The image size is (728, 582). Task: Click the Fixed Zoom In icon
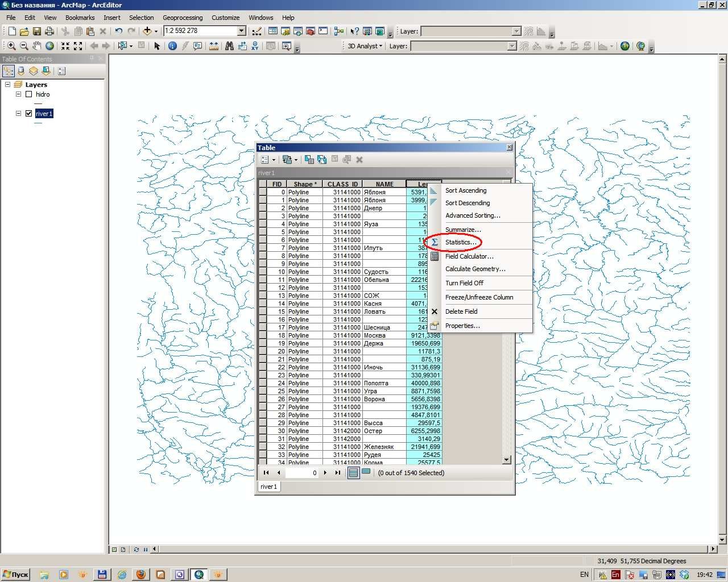click(x=65, y=46)
